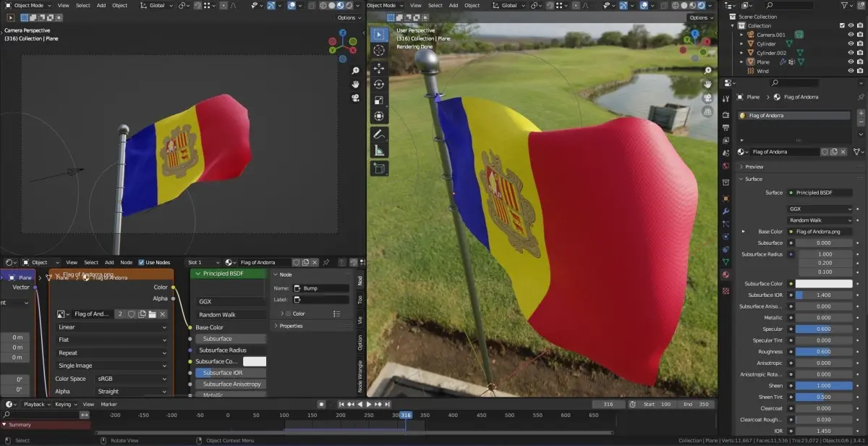Toggle auto keying record button in timeline
The height and width of the screenshot is (446, 868).
pos(321,404)
